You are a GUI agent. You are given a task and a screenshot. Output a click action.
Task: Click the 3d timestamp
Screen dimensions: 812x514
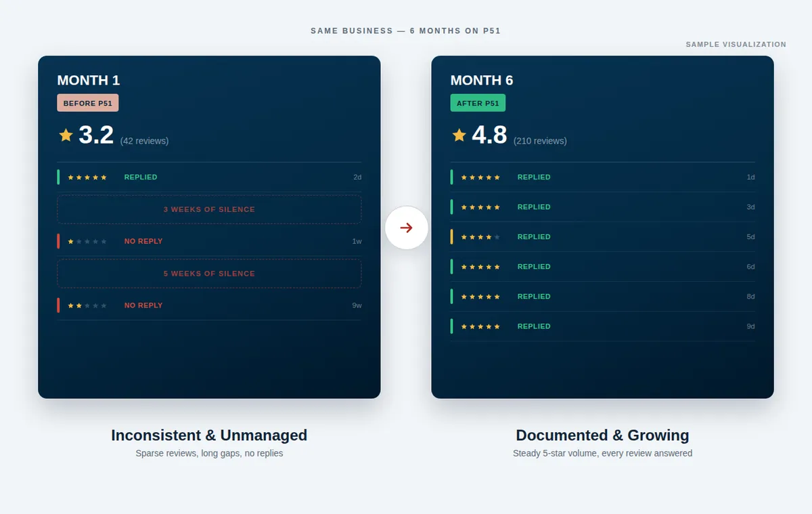pos(750,207)
